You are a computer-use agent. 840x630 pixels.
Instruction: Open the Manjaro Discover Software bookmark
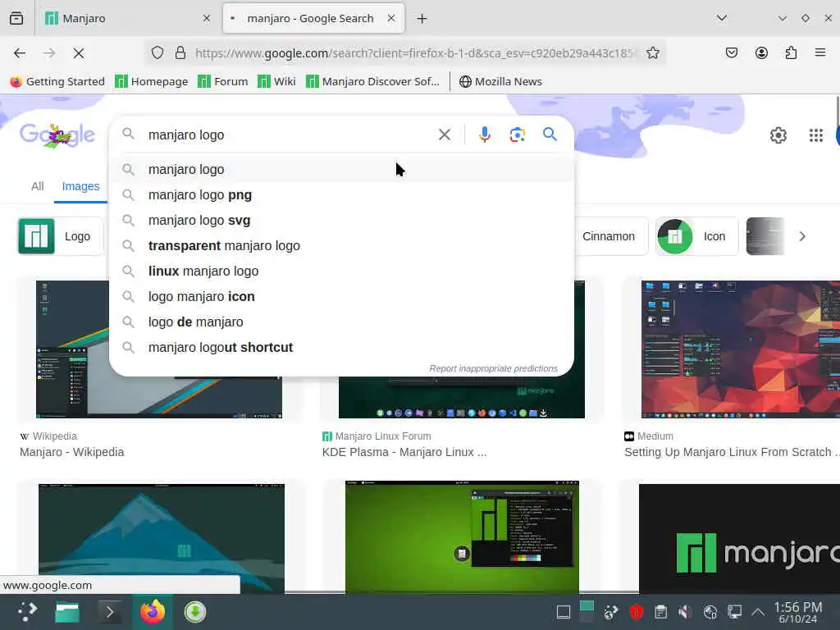tap(373, 81)
